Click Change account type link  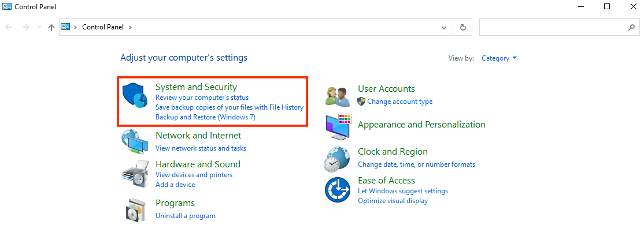pyautogui.click(x=399, y=101)
